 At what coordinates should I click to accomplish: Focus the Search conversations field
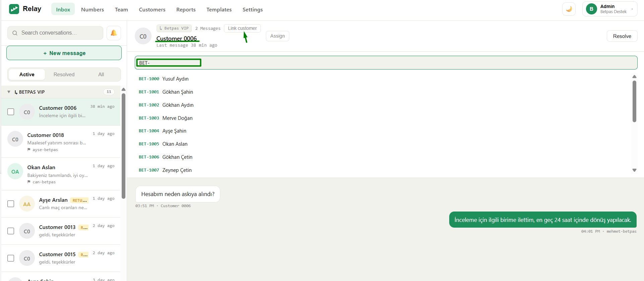point(55,33)
